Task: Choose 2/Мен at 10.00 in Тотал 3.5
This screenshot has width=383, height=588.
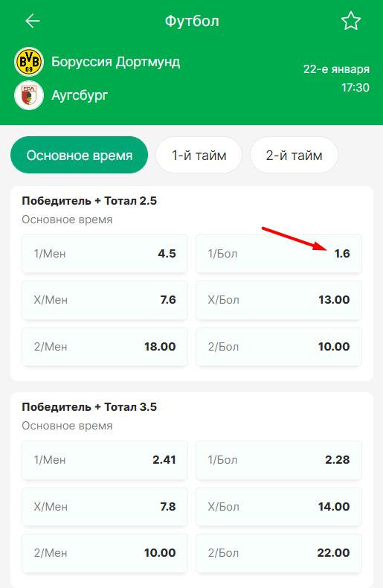Action: coord(105,553)
